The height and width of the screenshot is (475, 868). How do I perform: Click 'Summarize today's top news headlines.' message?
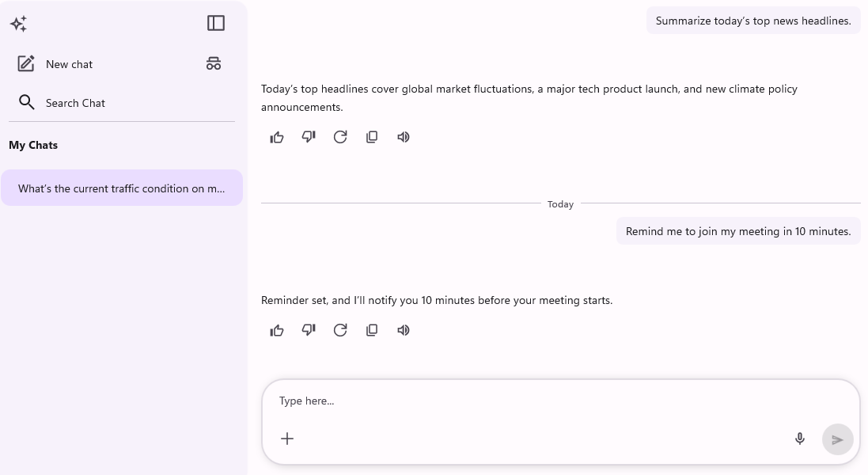pos(753,21)
